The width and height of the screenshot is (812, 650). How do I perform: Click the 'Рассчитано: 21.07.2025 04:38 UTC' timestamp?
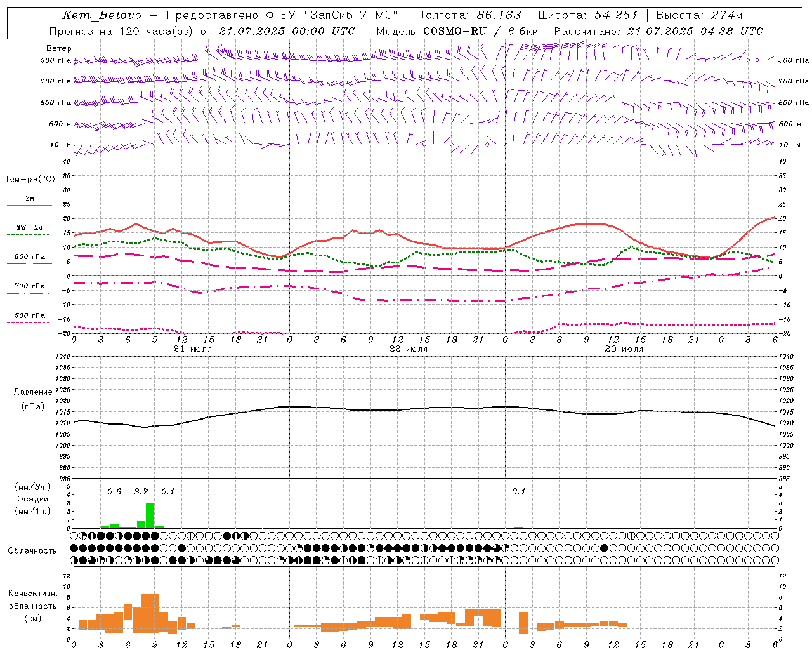click(658, 31)
